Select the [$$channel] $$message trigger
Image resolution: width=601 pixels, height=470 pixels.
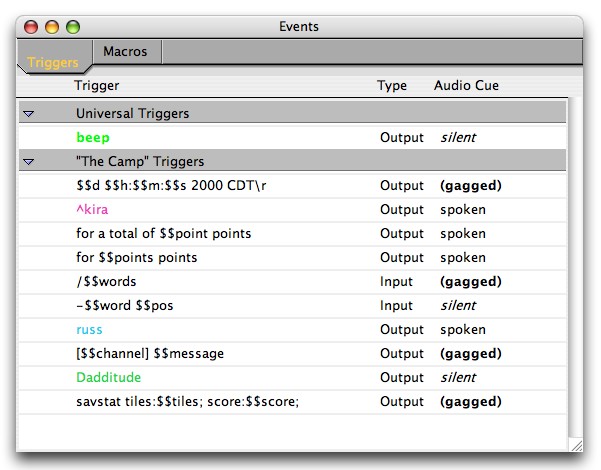150,354
